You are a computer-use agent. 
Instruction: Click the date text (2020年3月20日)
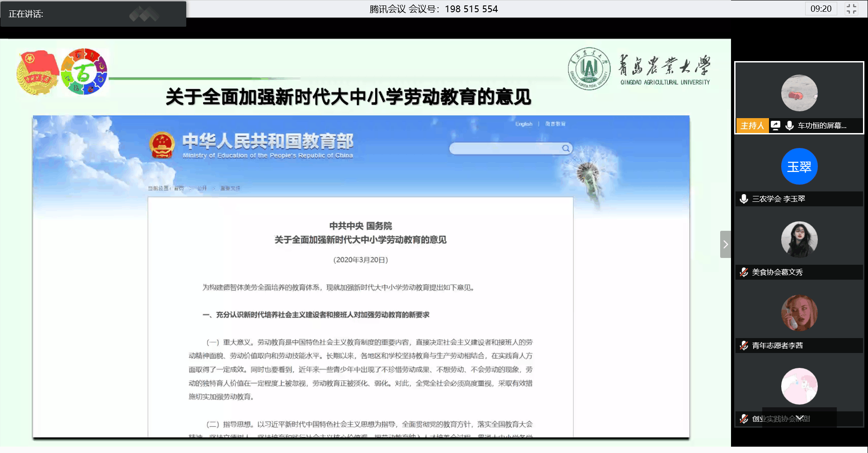pos(360,260)
